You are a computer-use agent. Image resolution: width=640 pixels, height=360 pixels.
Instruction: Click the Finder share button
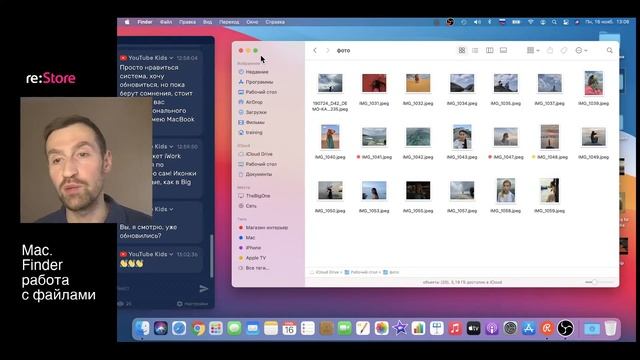click(x=550, y=50)
